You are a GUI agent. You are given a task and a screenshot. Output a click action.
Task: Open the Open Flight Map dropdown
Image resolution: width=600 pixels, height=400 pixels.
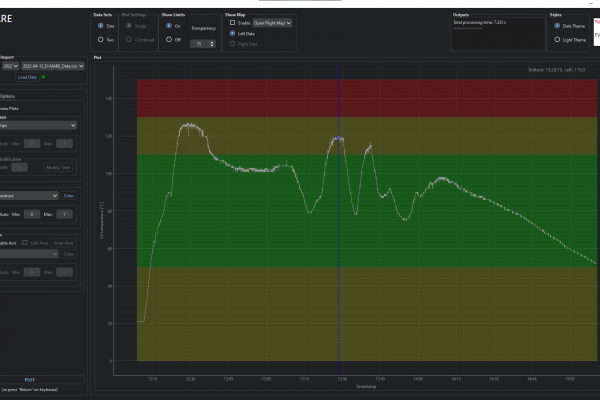[x=272, y=22]
